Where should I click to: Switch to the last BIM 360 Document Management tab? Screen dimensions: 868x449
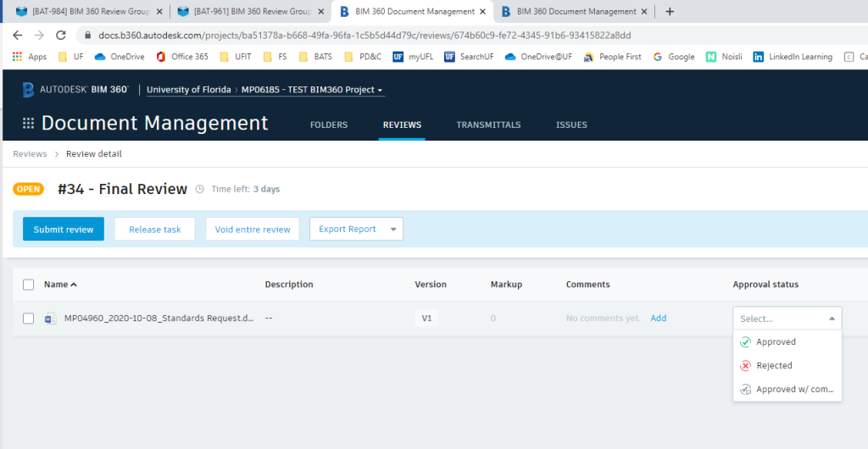pyautogui.click(x=573, y=12)
